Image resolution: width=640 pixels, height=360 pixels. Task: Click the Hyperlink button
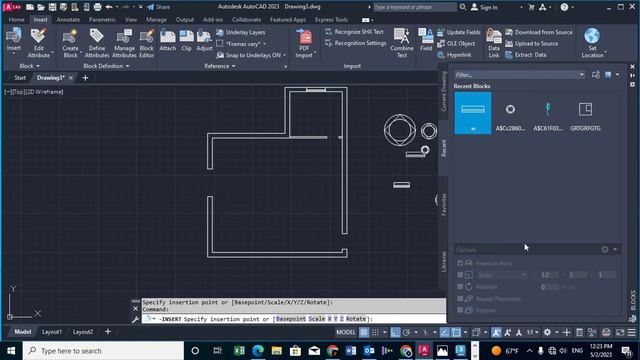click(x=454, y=55)
